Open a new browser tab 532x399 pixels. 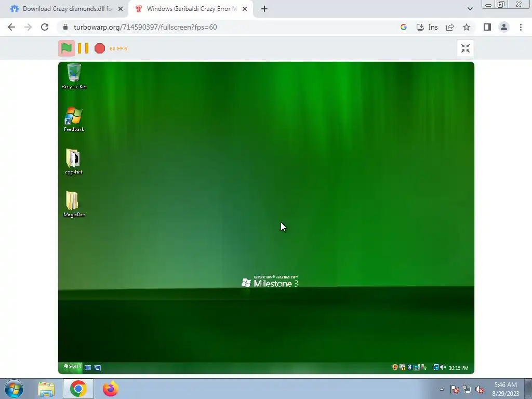pos(264,9)
